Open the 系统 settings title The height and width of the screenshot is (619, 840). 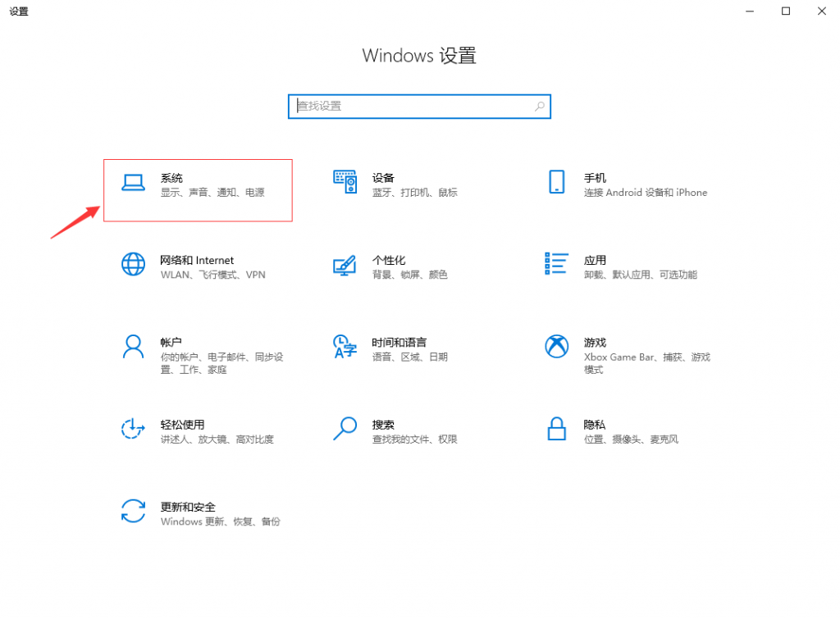[171, 178]
